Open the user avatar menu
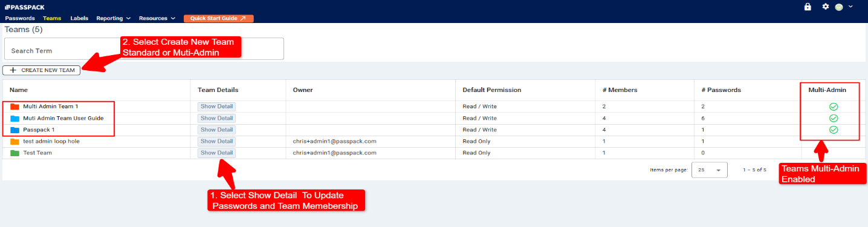The width and height of the screenshot is (868, 227). click(x=839, y=7)
